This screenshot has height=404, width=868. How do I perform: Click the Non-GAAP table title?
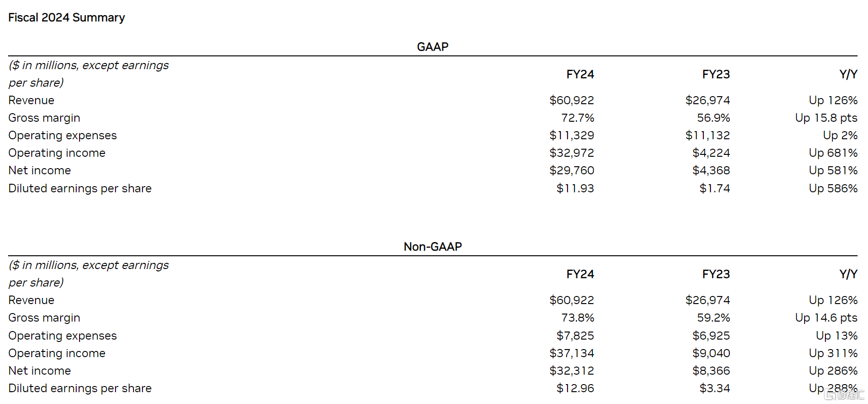tap(433, 247)
